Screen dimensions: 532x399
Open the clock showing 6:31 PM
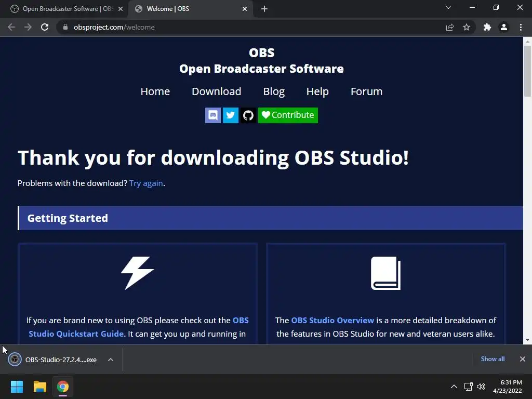point(508,387)
